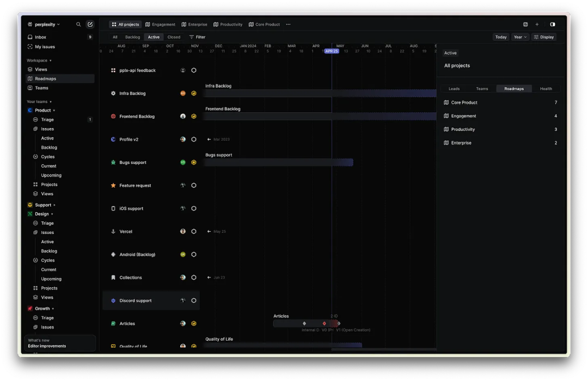
Task: Click status circle for pplx-api feedback
Action: point(194,70)
